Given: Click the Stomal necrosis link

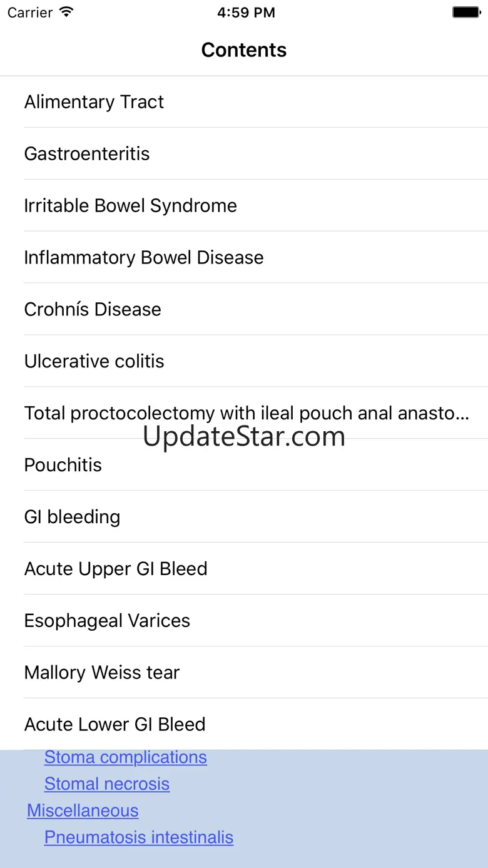Looking at the screenshot, I should coord(107,784).
